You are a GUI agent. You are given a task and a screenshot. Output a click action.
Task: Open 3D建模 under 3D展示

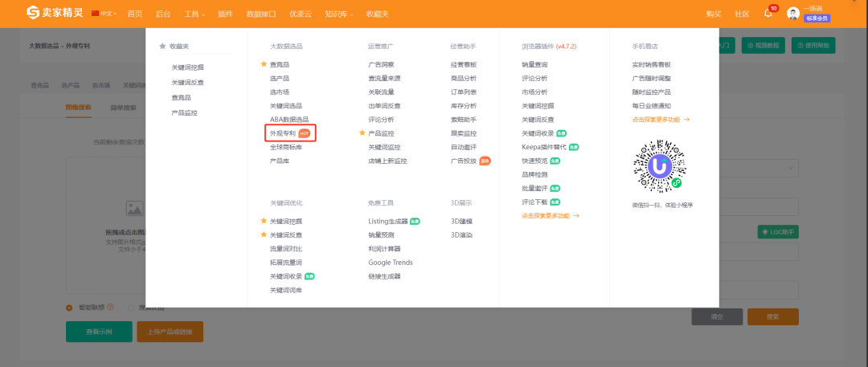coord(461,221)
